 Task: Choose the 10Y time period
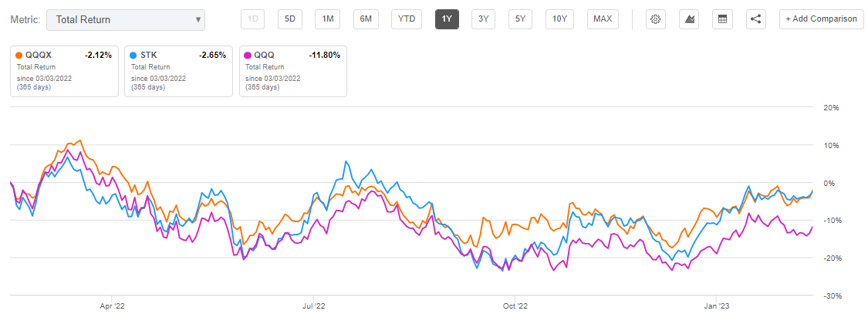[x=559, y=19]
